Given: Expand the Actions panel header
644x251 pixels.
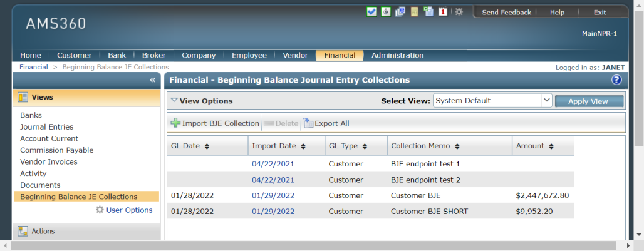Looking at the screenshot, I should (x=86, y=232).
